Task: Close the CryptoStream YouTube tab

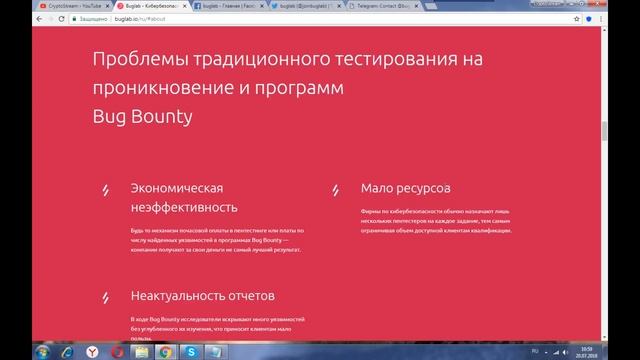Action: (x=107, y=6)
